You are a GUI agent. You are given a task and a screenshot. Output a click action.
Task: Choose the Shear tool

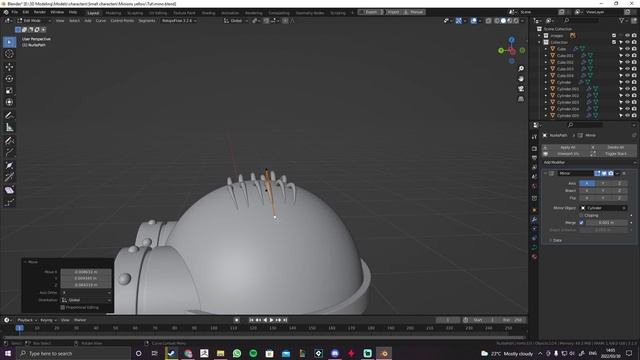9,190
